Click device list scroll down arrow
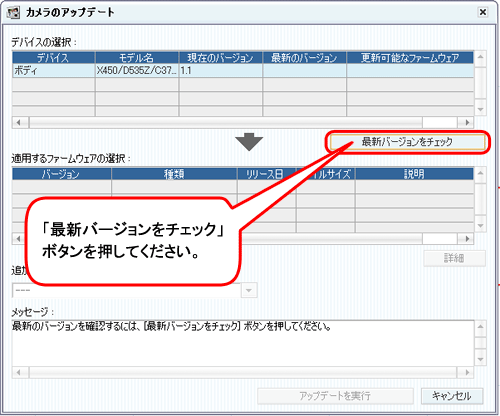The image size is (500, 416). coord(480,109)
